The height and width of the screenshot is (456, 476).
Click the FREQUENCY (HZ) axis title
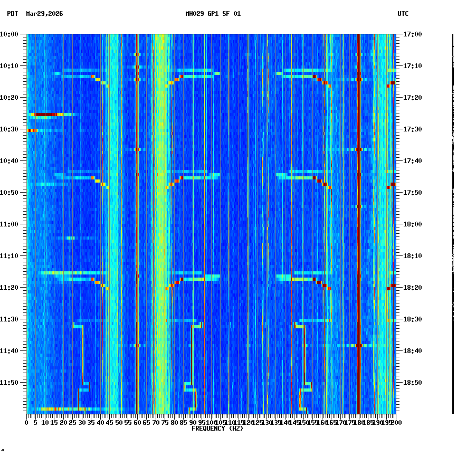point(218,429)
